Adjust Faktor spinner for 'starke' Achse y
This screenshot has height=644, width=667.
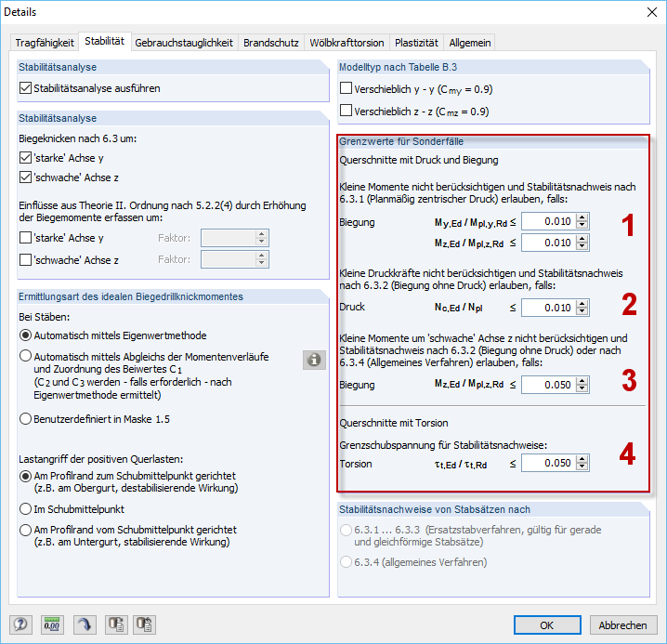click(262, 238)
